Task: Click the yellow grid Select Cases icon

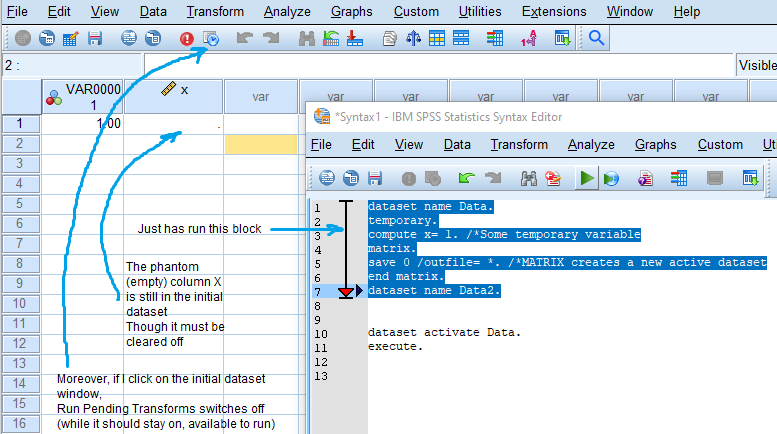Action: click(437, 38)
